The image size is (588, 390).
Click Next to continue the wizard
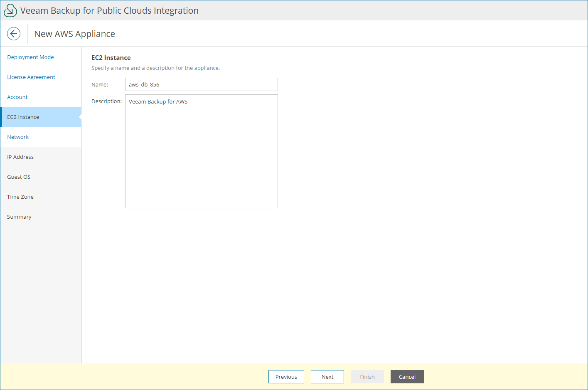pyautogui.click(x=327, y=377)
